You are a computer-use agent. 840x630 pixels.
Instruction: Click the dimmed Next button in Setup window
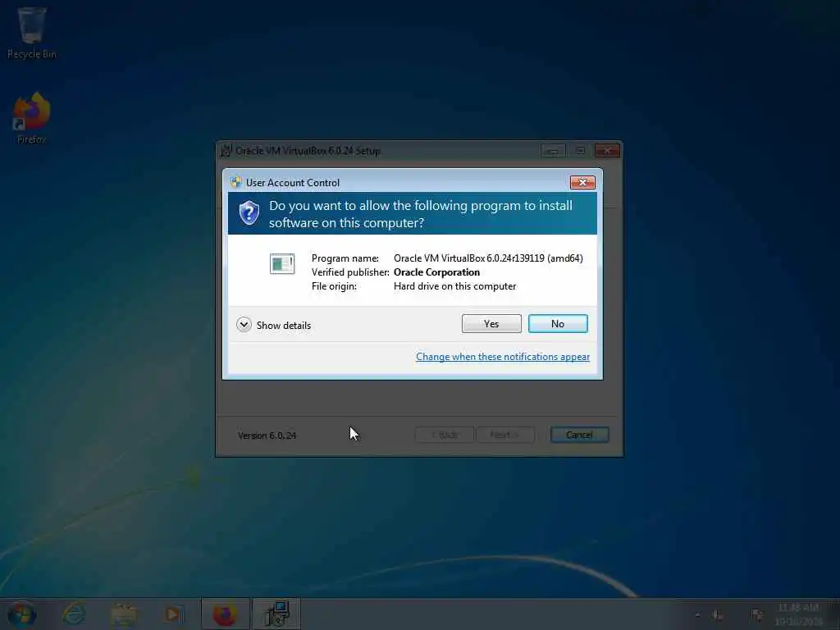504,435
